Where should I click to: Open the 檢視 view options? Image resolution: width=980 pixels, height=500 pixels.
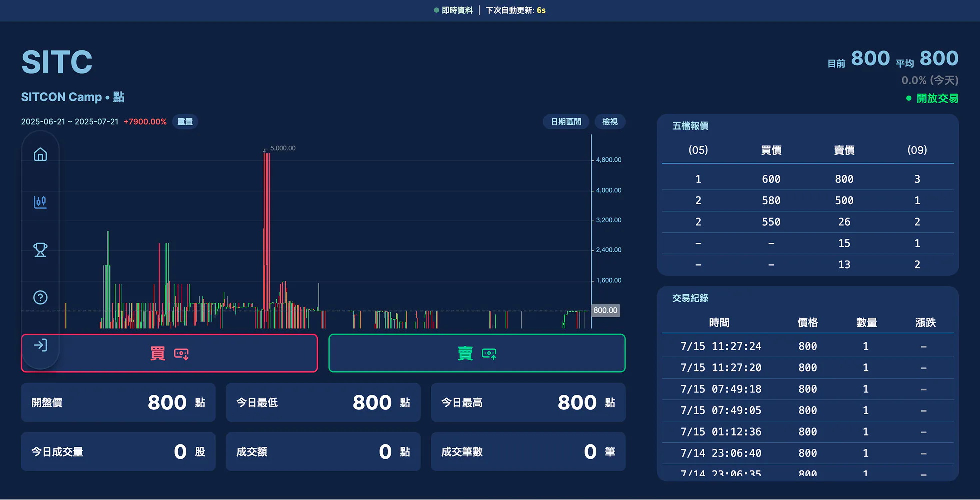pyautogui.click(x=610, y=122)
